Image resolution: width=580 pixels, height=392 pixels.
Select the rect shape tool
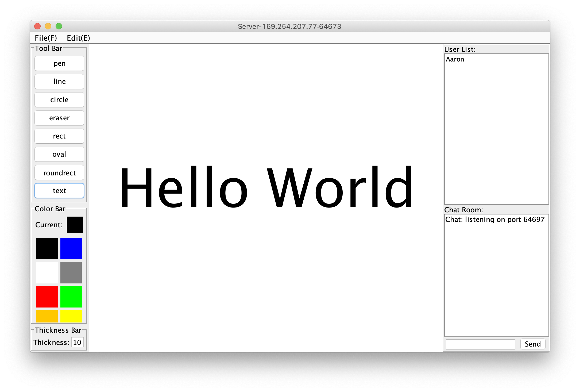click(59, 136)
